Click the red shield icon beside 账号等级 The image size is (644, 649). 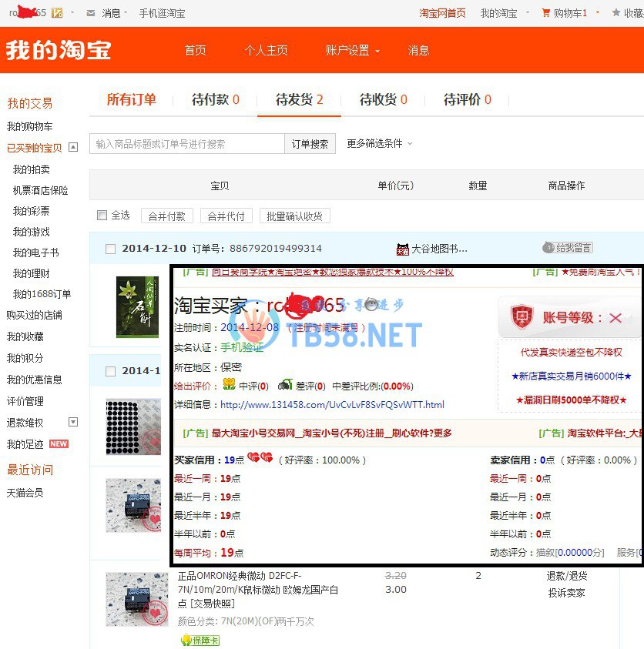(x=522, y=317)
